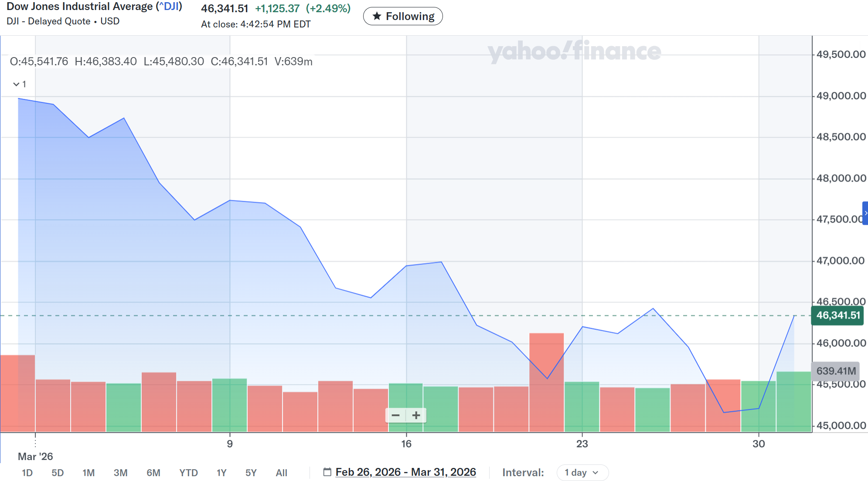Click the ^DJI ticker symbol link
The image size is (868, 481).
pos(169,7)
